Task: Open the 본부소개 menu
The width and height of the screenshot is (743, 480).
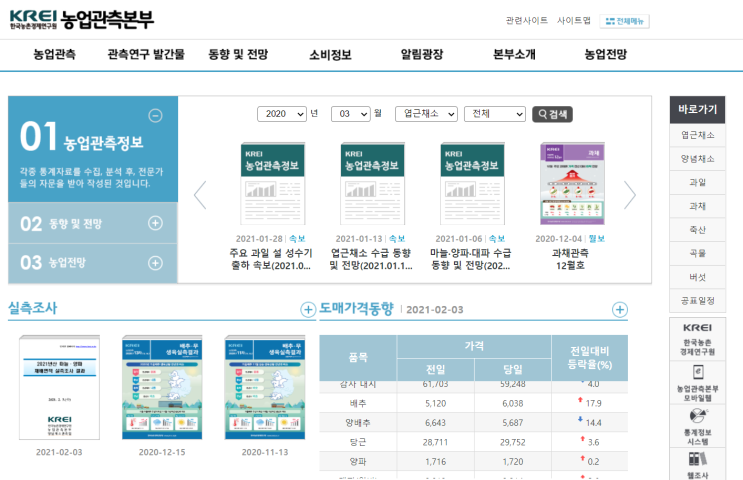Action: point(514,54)
